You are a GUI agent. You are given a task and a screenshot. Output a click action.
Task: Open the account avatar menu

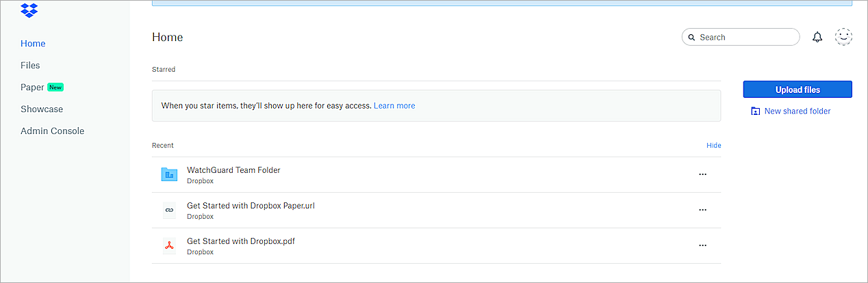(x=843, y=38)
